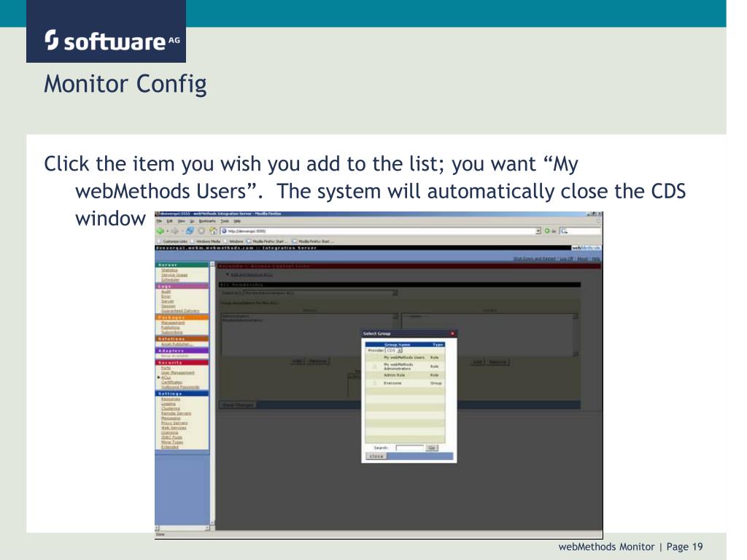
Task: Open the JDBC Pools link
Action: pos(171,437)
